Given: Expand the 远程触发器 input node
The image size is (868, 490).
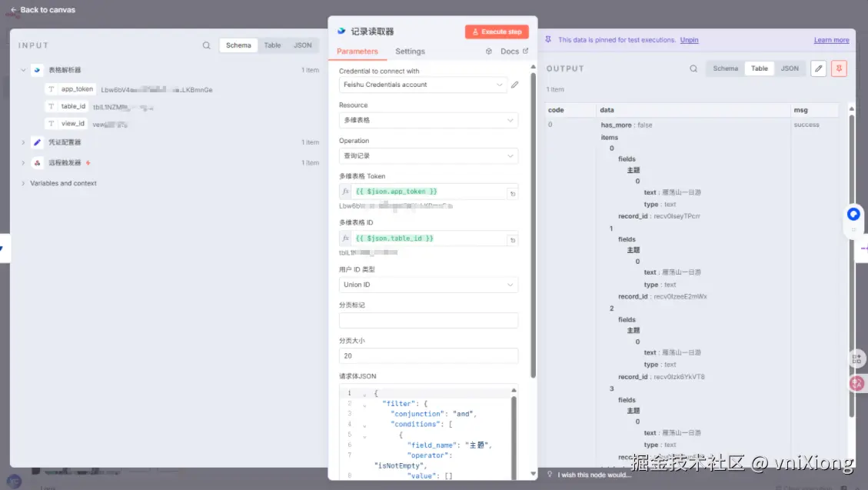Looking at the screenshot, I should pos(23,163).
